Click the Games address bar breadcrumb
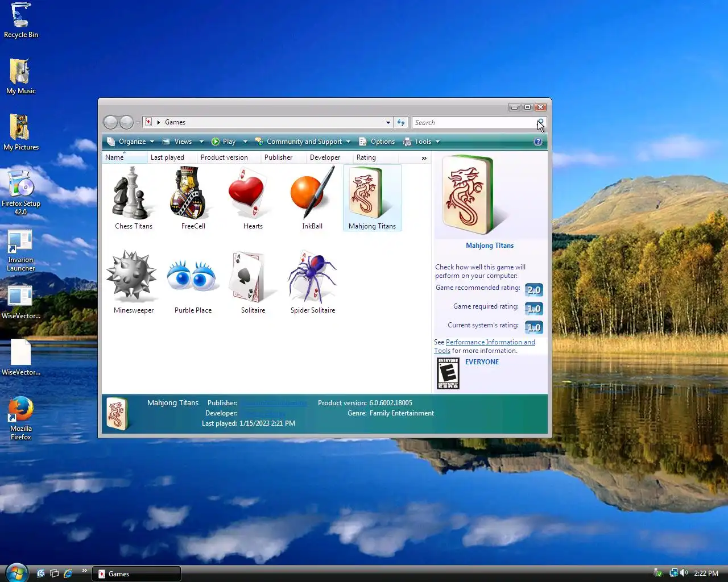The height and width of the screenshot is (582, 728). 175,122
